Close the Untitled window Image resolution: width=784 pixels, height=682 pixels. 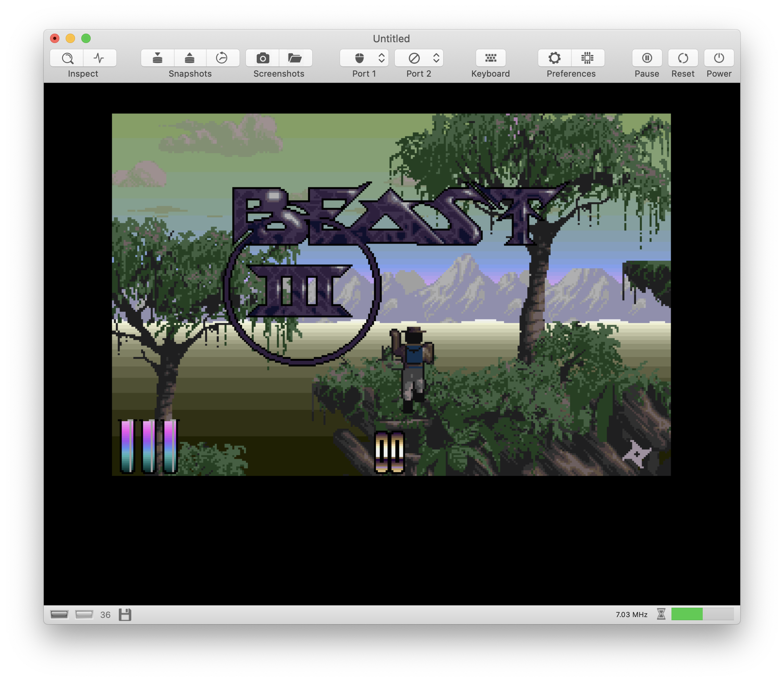pos(55,38)
